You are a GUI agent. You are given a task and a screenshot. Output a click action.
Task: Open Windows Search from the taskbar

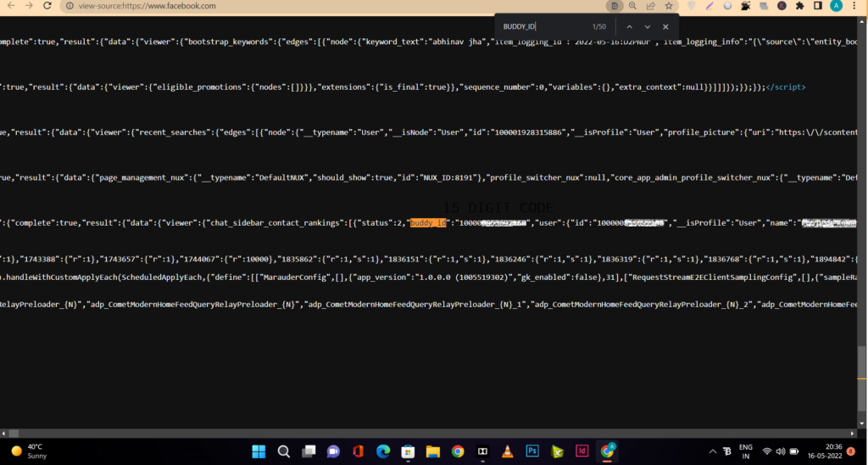(x=283, y=451)
